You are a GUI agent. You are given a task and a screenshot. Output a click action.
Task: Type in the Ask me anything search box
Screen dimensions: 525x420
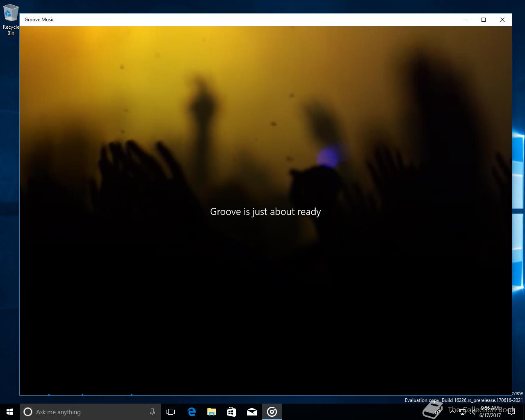point(90,412)
